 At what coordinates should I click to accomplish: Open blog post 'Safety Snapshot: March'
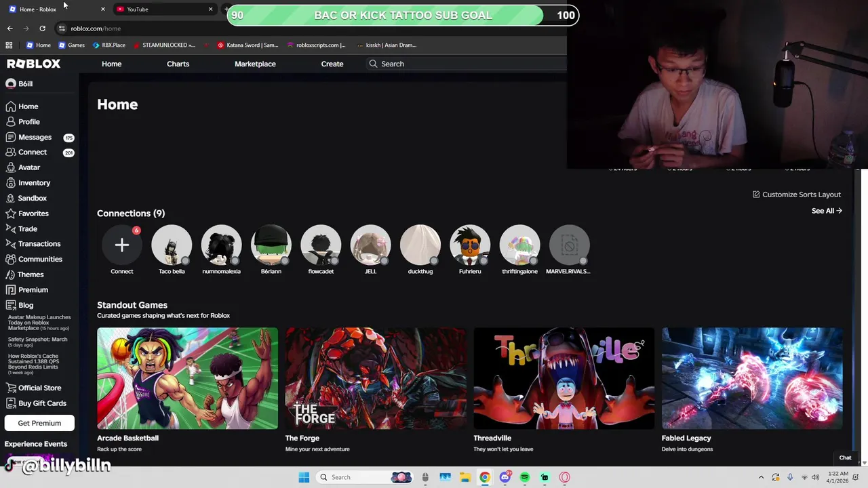pyautogui.click(x=37, y=342)
